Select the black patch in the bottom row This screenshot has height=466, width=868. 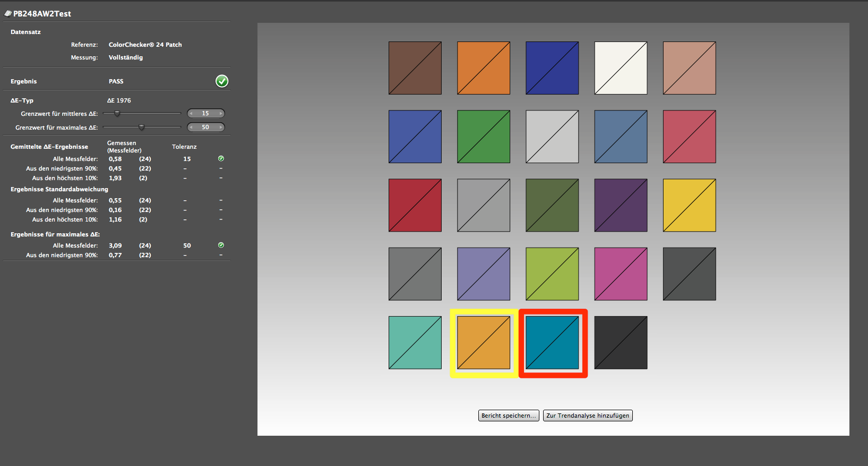621,343
